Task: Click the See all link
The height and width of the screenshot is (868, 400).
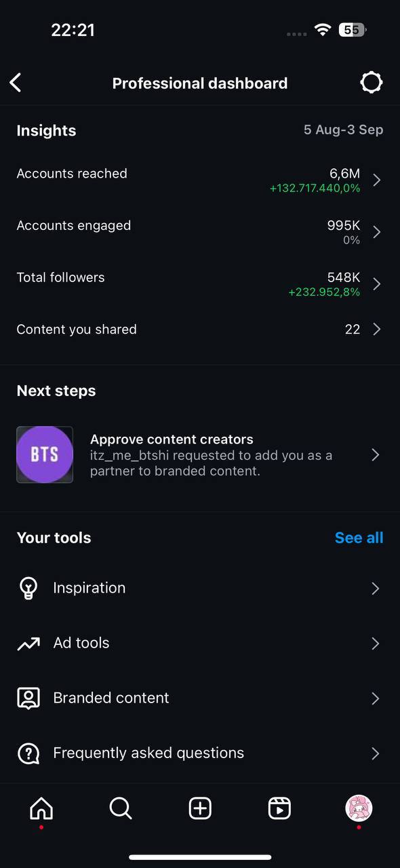Action: [x=359, y=538]
